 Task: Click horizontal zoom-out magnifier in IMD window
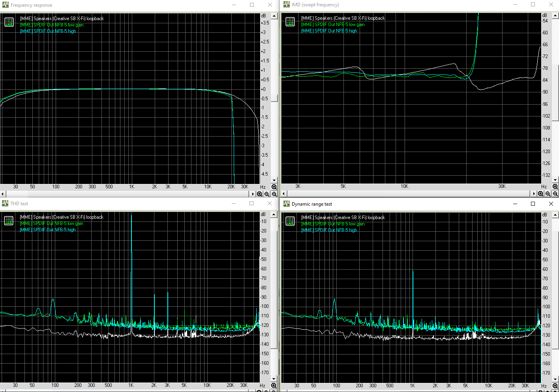tap(548, 193)
